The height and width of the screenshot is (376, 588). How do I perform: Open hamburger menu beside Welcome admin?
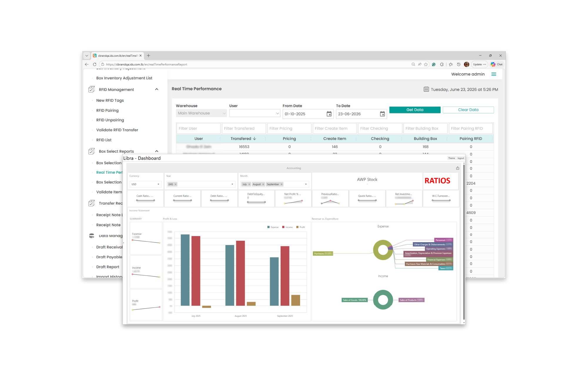494,74
